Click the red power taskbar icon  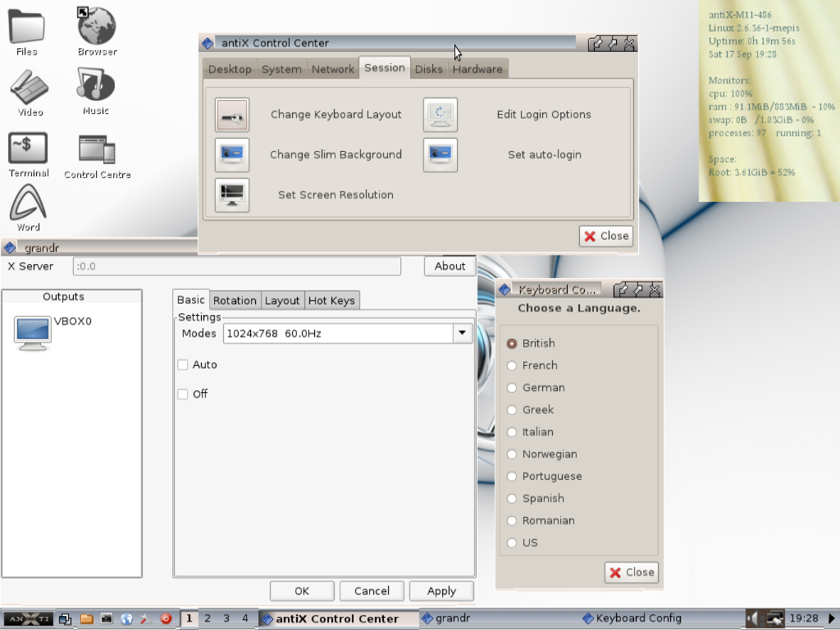tap(166, 619)
